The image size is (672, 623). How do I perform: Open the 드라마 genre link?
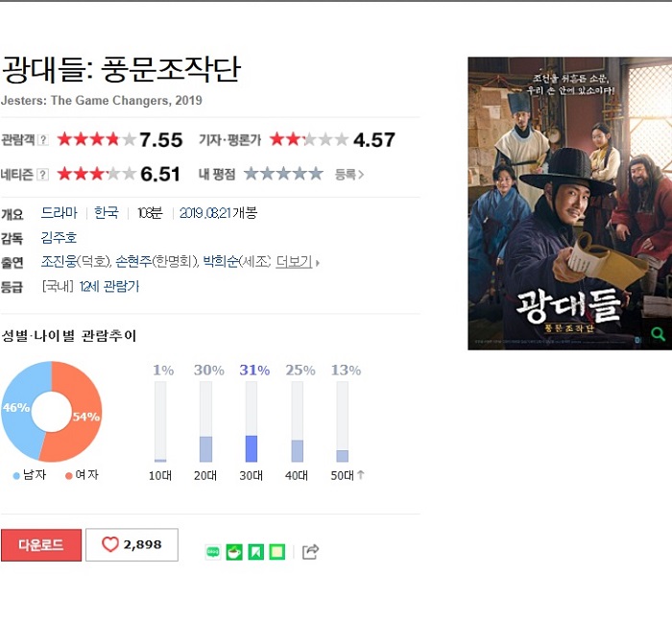tap(60, 212)
